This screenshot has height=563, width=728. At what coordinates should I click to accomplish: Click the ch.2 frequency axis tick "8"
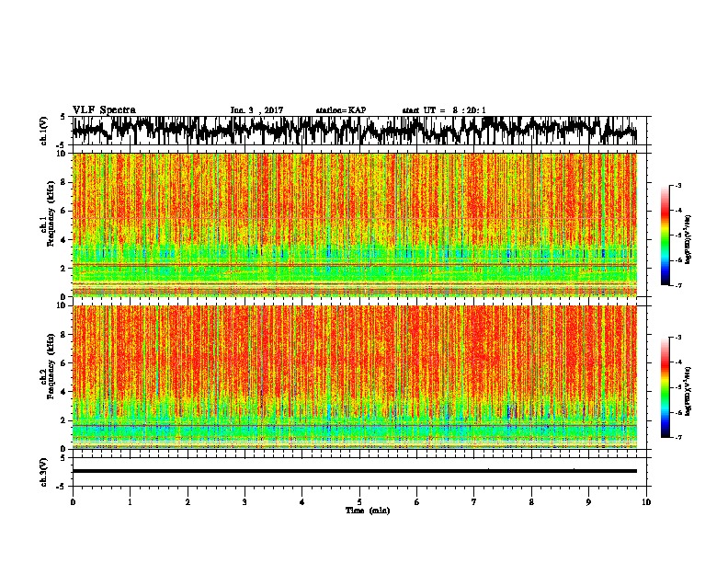coord(63,335)
